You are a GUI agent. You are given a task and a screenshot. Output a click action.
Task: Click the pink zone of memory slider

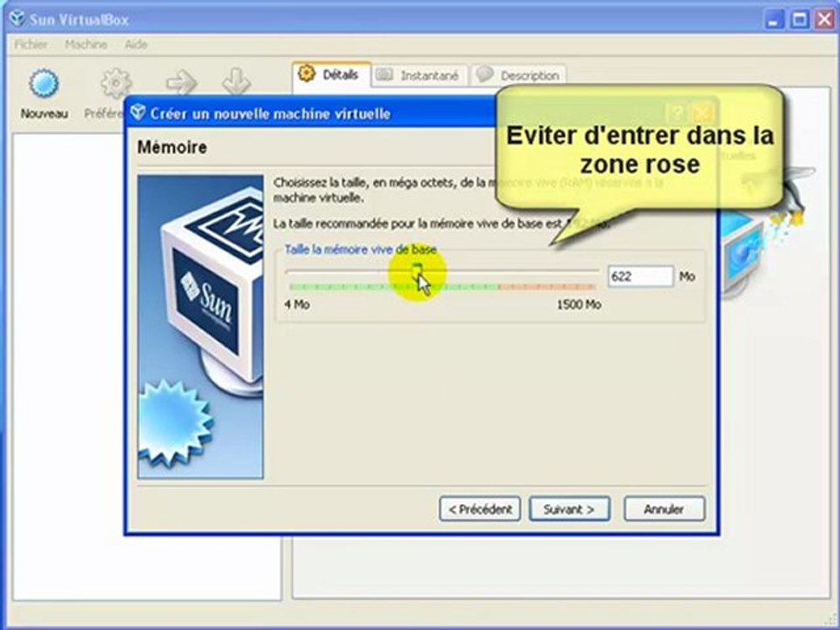coord(548,287)
